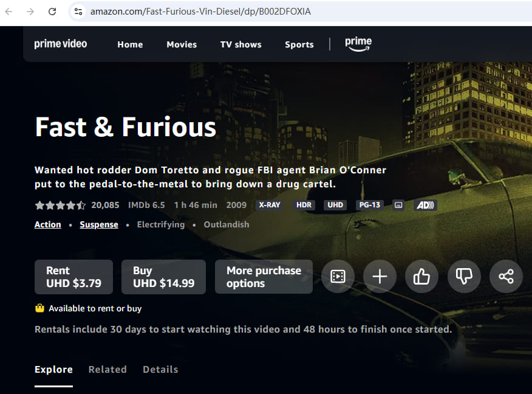Viewport: 532px width, 394px height.
Task: Open the Prime Video logo
Action: pos(60,44)
